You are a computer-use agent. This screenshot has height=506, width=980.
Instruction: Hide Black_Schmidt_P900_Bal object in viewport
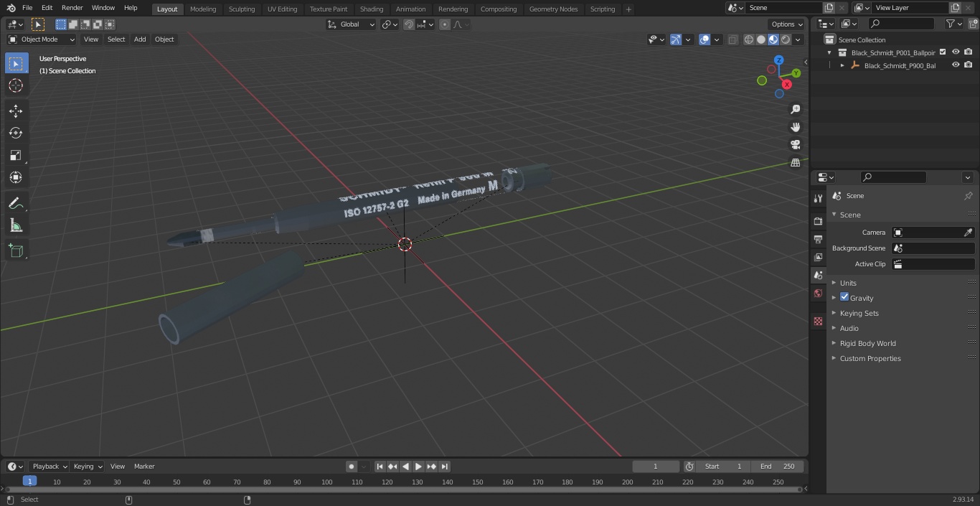pos(956,65)
